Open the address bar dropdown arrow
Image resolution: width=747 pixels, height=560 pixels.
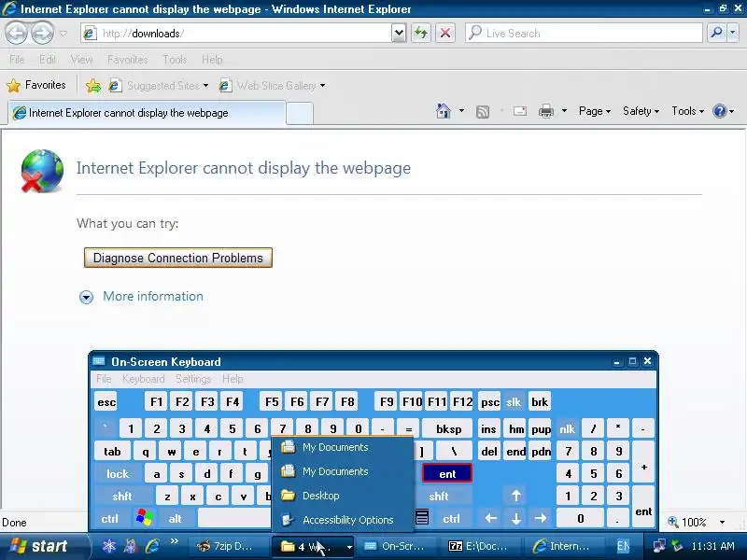point(399,34)
